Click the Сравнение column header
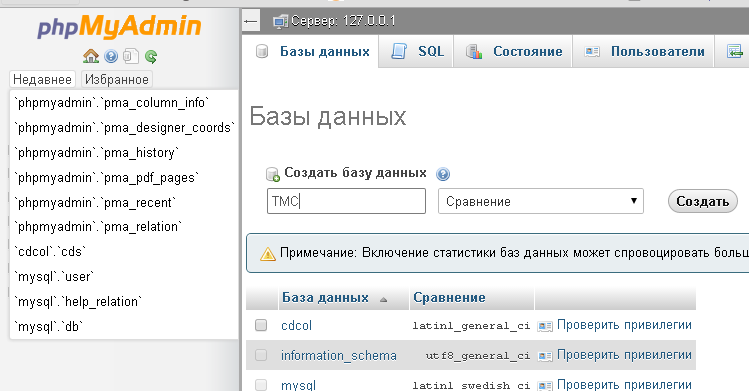Viewport: 749px width, 391px height. point(449,298)
